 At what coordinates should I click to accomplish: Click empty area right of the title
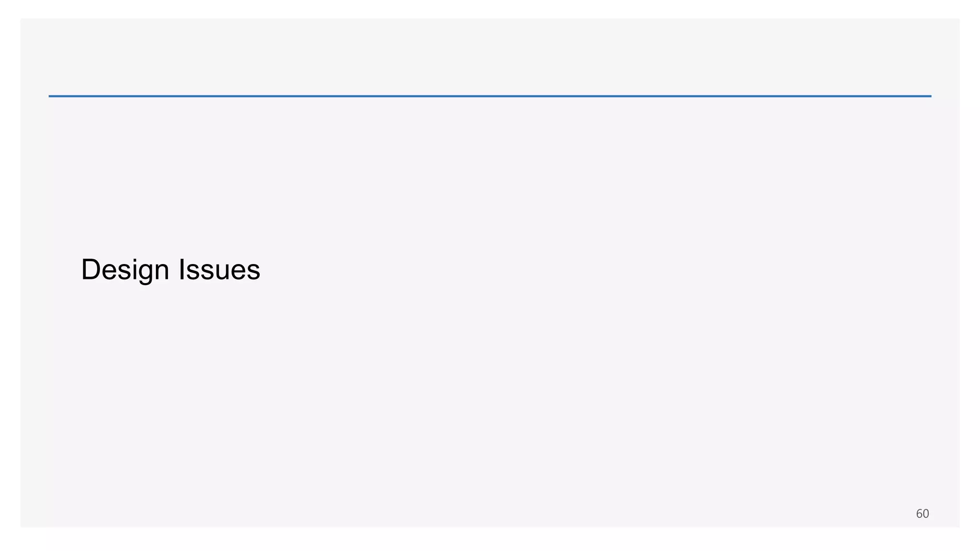(x=574, y=270)
